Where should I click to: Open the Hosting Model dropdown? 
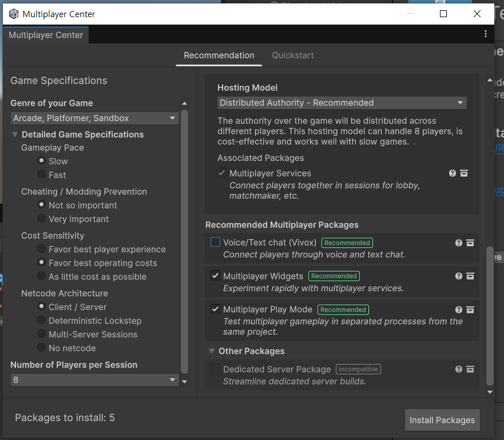pos(342,103)
